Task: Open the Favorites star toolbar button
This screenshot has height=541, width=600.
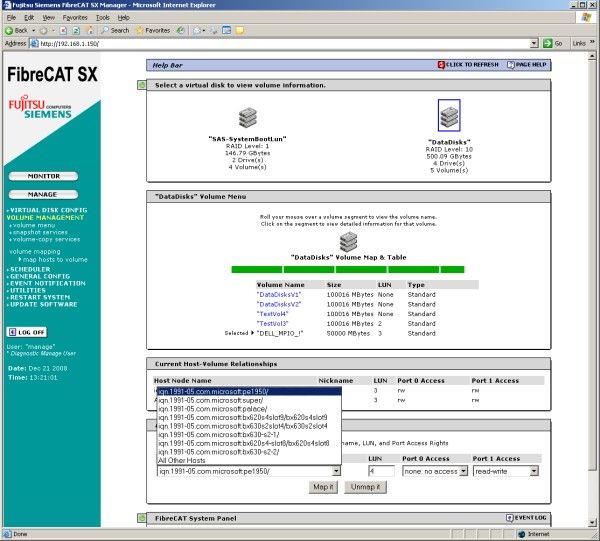Action: pyautogui.click(x=153, y=30)
